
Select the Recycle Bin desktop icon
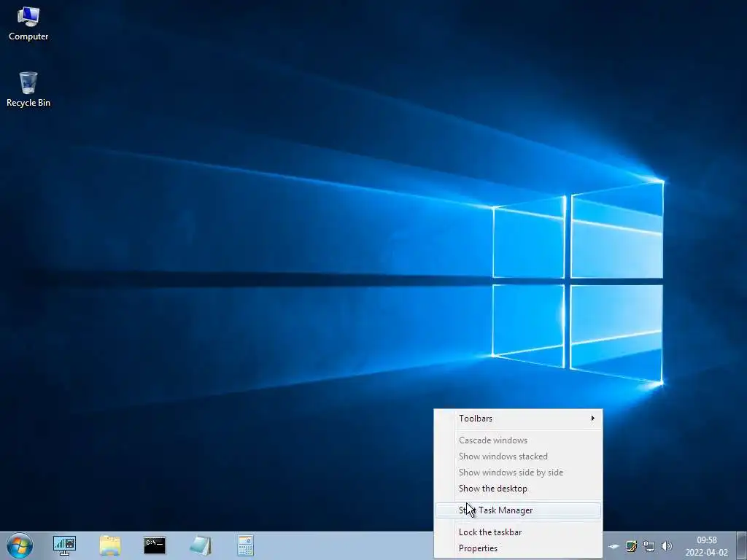coord(28,90)
